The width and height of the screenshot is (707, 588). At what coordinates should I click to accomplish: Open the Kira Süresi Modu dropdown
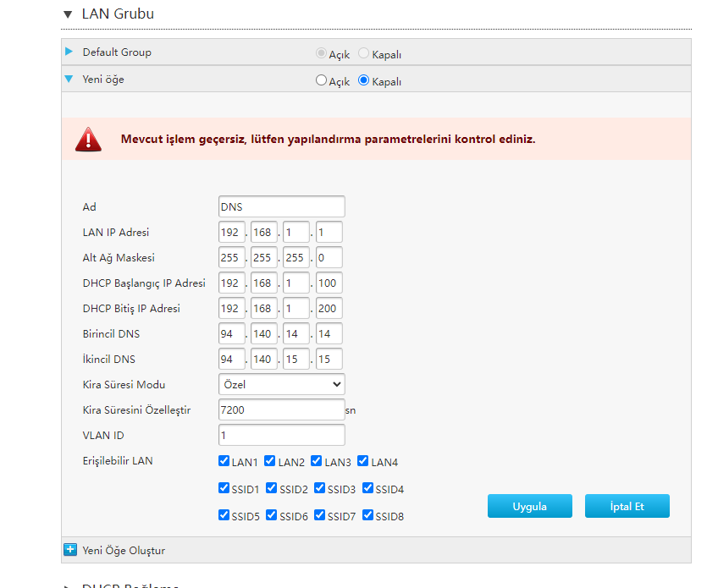[282, 384]
